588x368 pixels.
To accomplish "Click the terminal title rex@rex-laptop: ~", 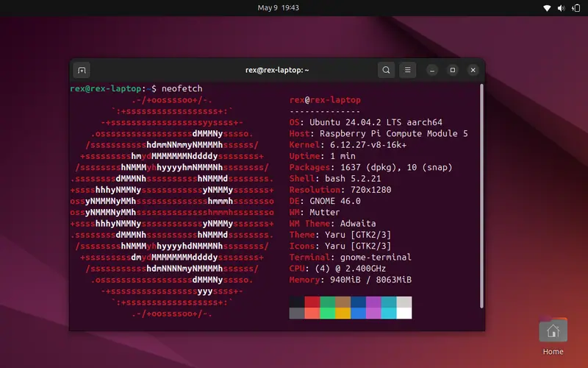I will pos(277,70).
